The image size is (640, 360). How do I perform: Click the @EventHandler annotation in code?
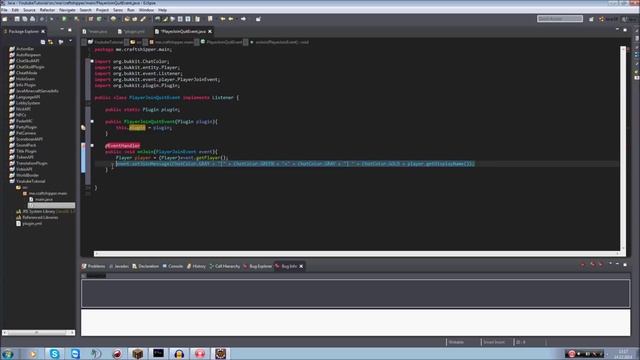tap(122, 146)
